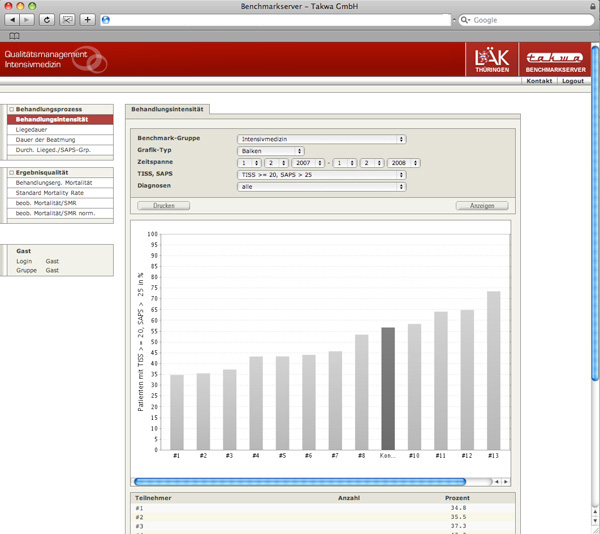Click the add bookmark plus button
Viewport: 600px width, 534px height.
click(88, 20)
